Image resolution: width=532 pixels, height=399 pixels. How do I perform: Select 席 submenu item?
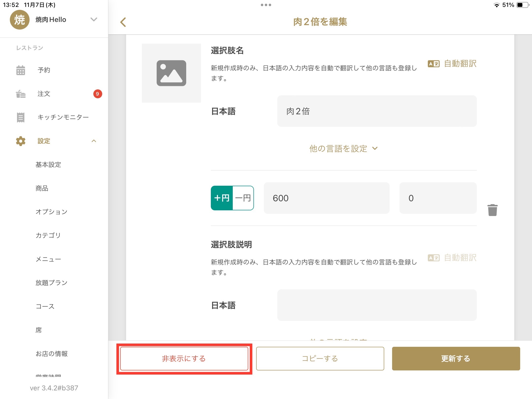point(39,330)
